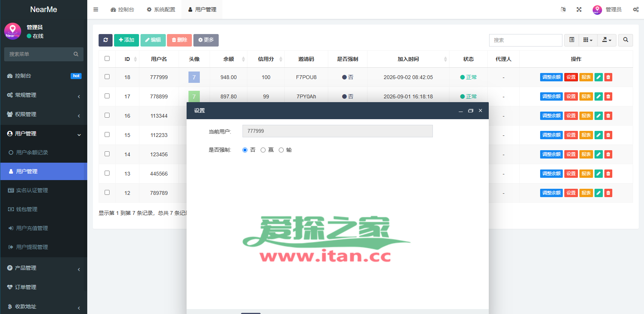Select the 赢 radio option

pyautogui.click(x=263, y=150)
